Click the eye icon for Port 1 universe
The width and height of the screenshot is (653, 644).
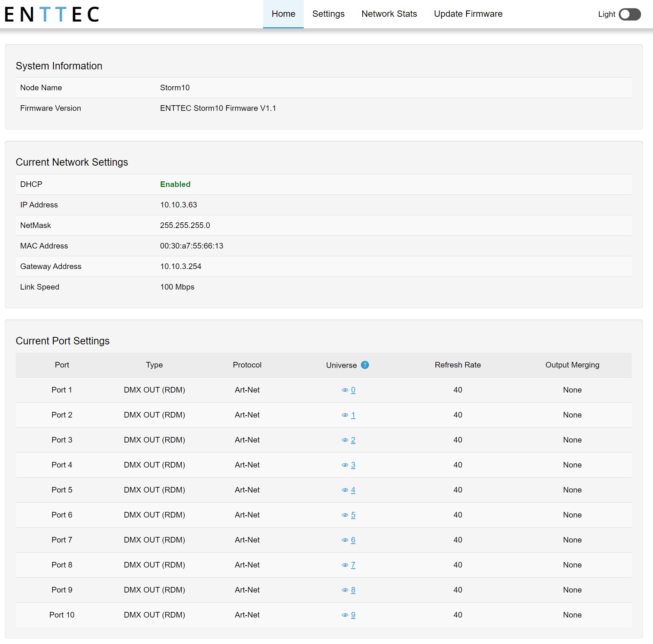[x=345, y=390]
